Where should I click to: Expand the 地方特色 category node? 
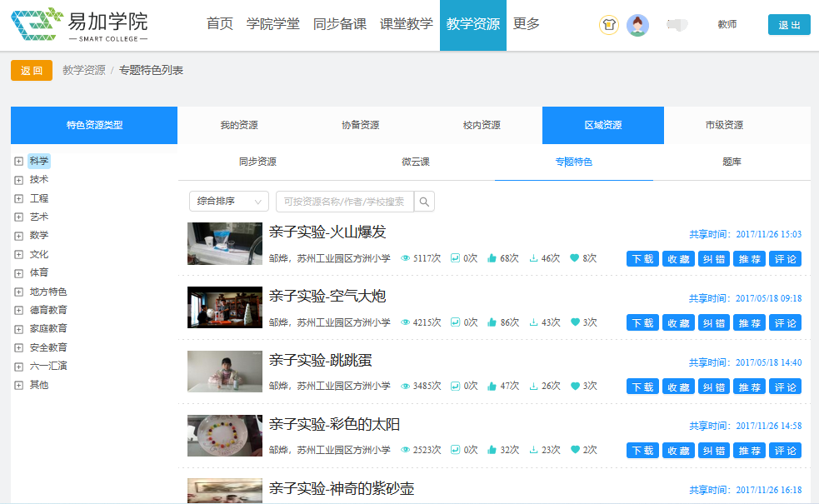pos(19,292)
